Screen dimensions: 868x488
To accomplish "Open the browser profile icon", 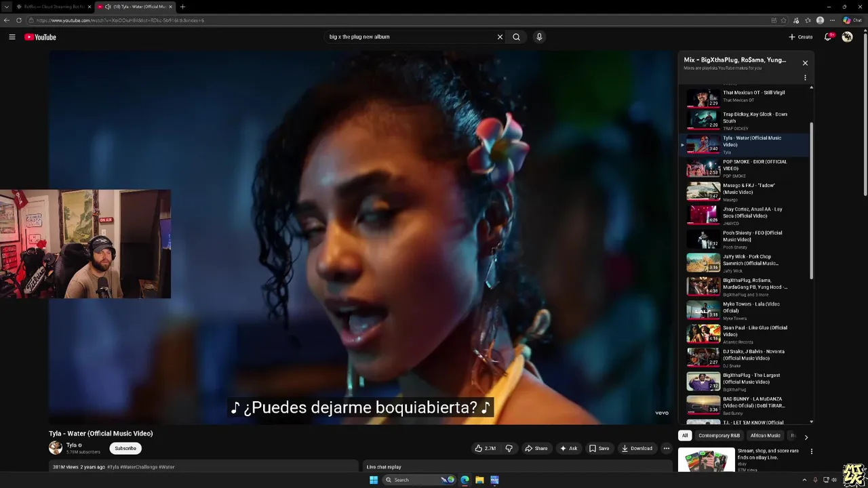I will [821, 20].
